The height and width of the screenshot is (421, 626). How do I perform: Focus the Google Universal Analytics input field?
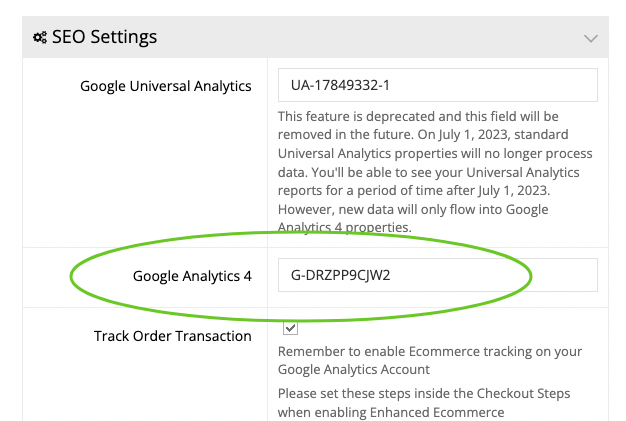[x=437, y=85]
